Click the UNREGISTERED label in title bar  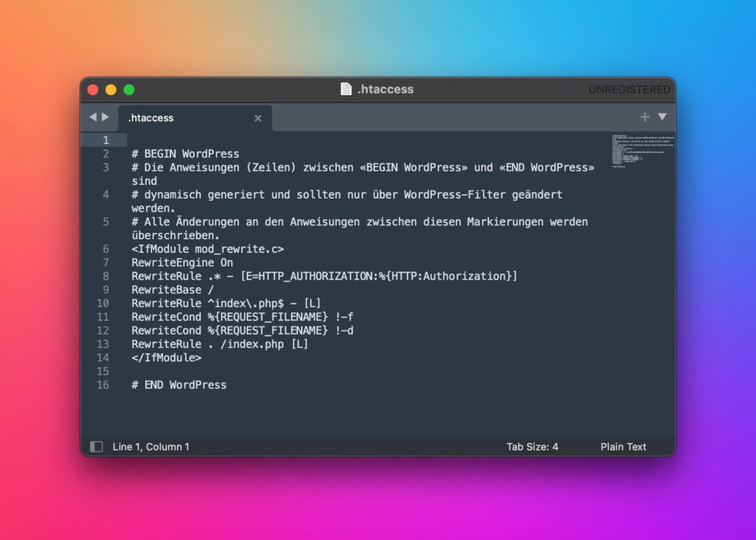[x=629, y=90]
